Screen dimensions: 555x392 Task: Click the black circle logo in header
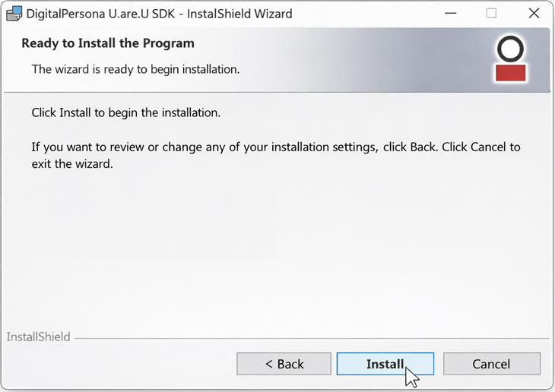[511, 49]
